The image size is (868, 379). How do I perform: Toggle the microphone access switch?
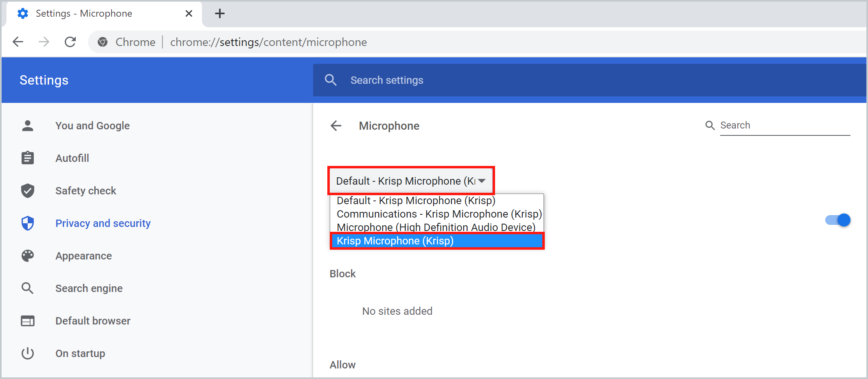tap(837, 220)
